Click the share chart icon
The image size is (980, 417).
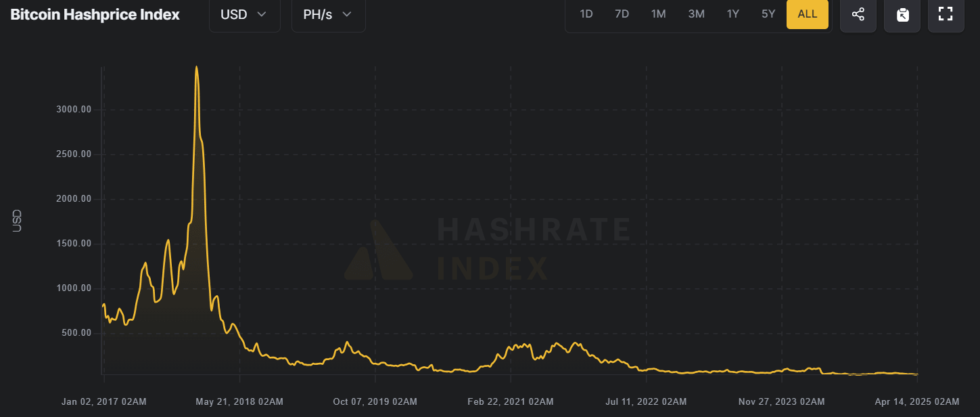click(858, 14)
